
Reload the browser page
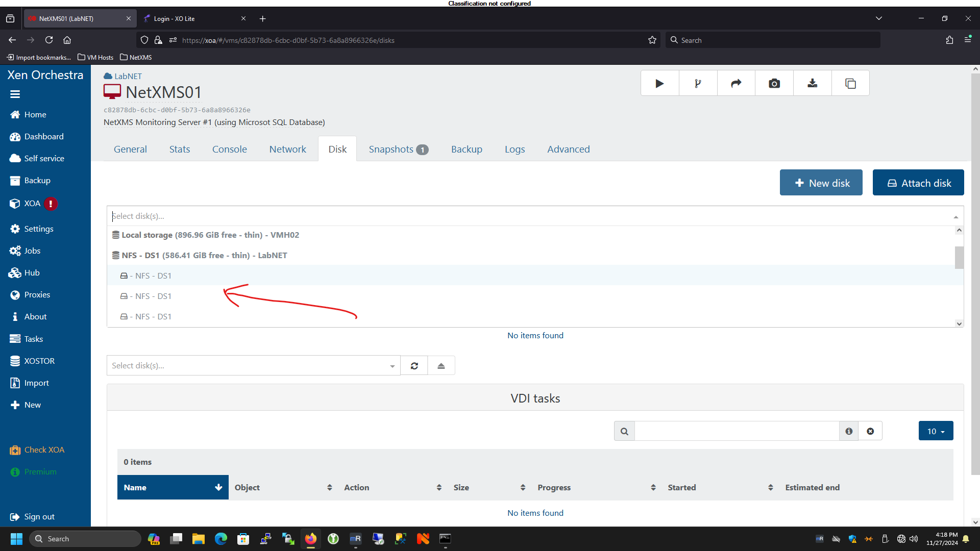click(49, 40)
